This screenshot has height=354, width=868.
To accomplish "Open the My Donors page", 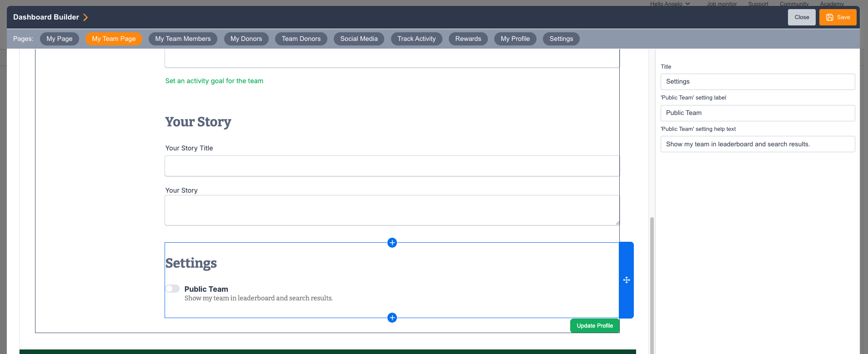I will tap(246, 39).
